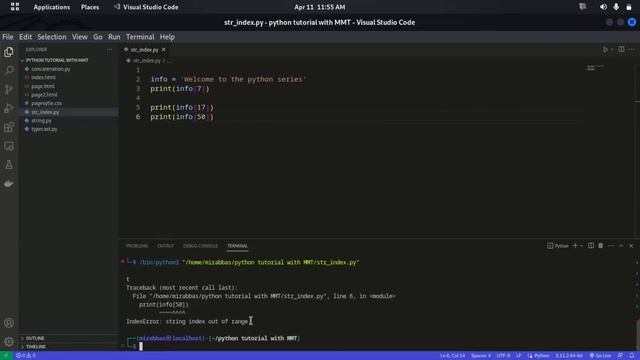Image resolution: width=640 pixels, height=360 pixels.
Task: Change Spaces: 4 indentation setting
Action: [x=481, y=356]
